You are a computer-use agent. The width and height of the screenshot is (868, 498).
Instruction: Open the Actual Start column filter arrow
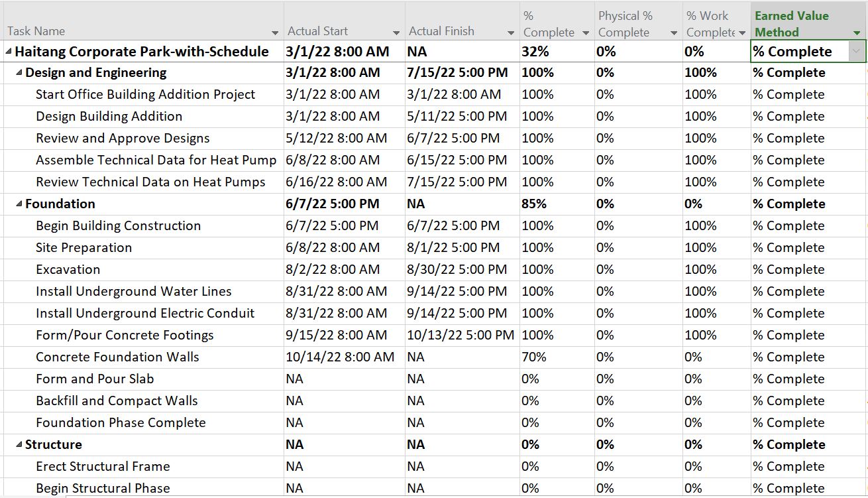396,32
